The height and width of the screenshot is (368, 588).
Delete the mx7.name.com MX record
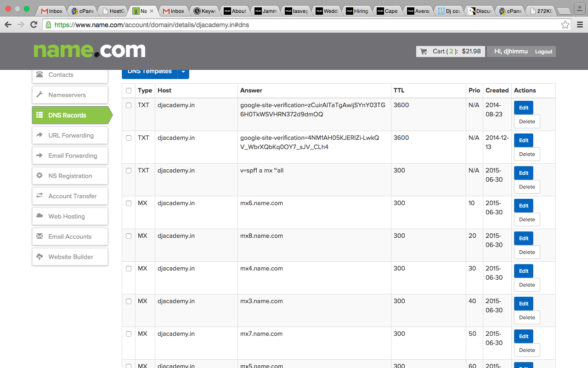pos(527,350)
